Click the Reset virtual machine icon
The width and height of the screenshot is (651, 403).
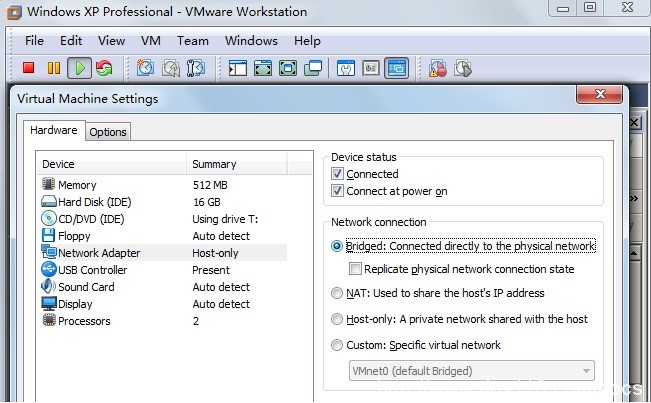click(x=103, y=68)
